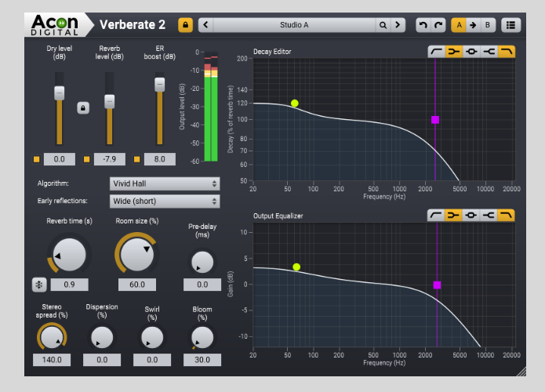This screenshot has width=545, height=392.
Task: Toggle Output Equalizer low cut band
Action: tap(436, 216)
